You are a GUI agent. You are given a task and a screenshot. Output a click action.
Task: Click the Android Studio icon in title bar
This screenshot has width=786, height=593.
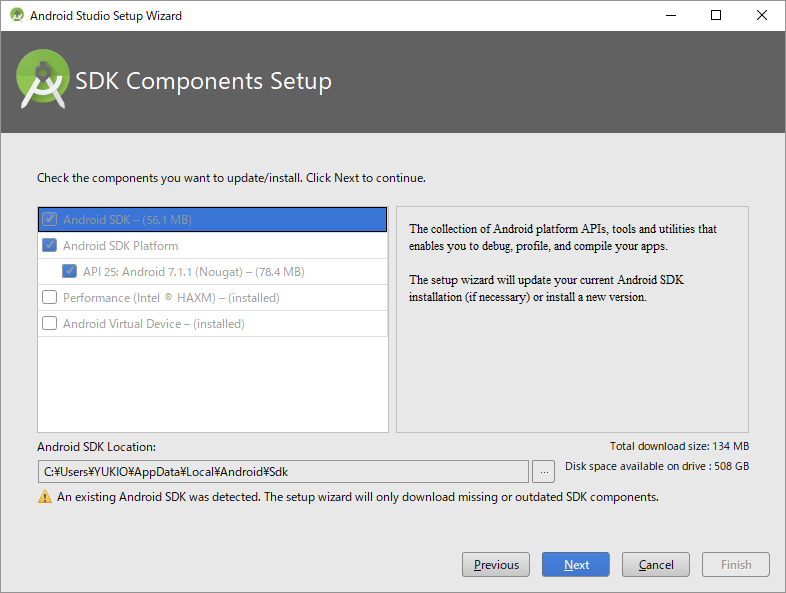tap(16, 16)
